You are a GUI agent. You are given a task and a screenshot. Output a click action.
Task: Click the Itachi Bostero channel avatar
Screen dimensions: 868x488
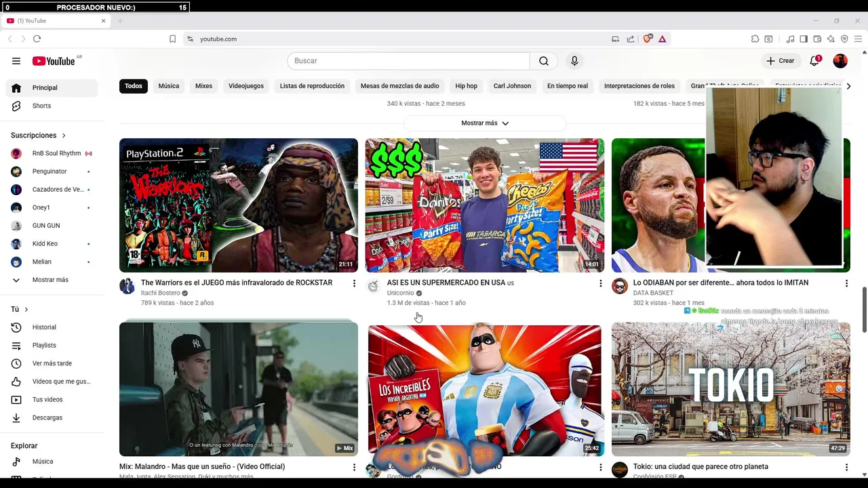click(127, 286)
